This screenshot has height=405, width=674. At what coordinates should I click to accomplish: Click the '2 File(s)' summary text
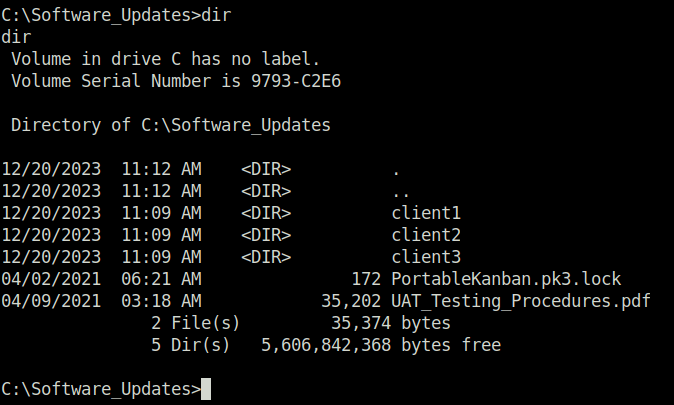coord(195,323)
